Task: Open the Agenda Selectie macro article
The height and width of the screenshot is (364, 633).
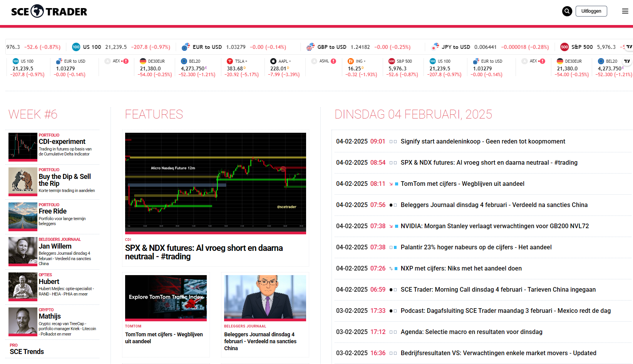Action: click(472, 332)
